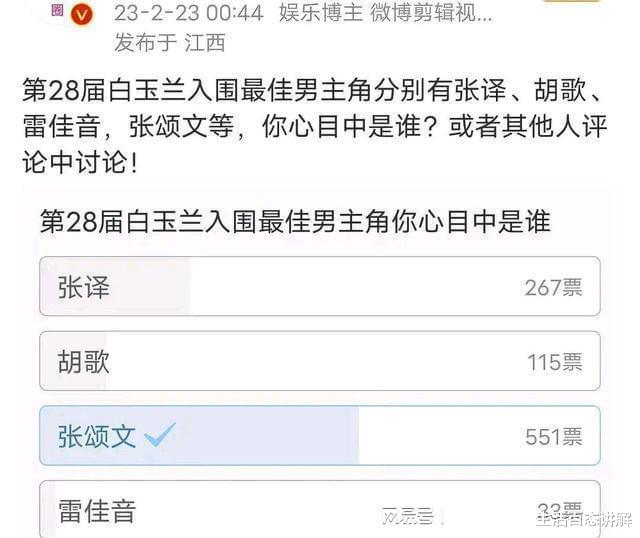Image resolution: width=640 pixels, height=538 pixels.
Task: Click the 115票 vote count
Action: (x=554, y=362)
